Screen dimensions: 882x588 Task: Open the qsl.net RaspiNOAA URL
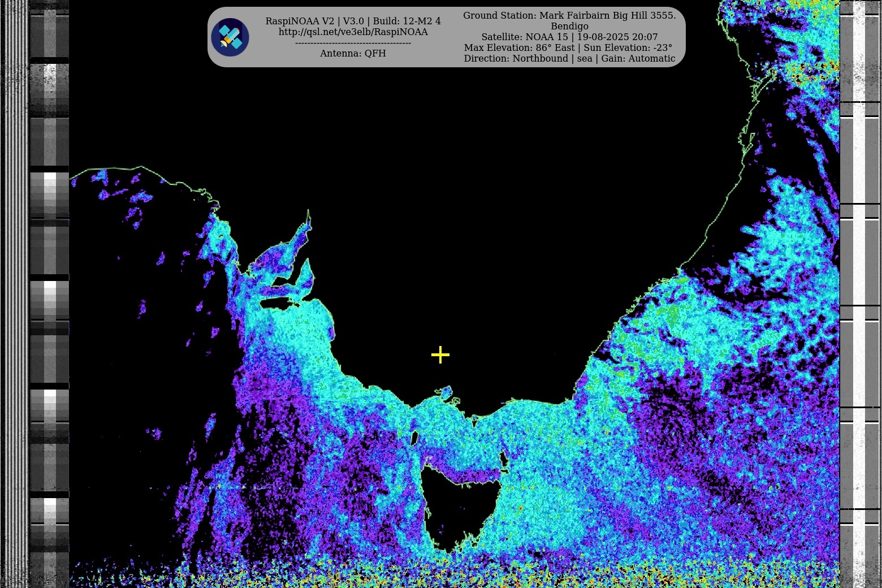(x=353, y=32)
